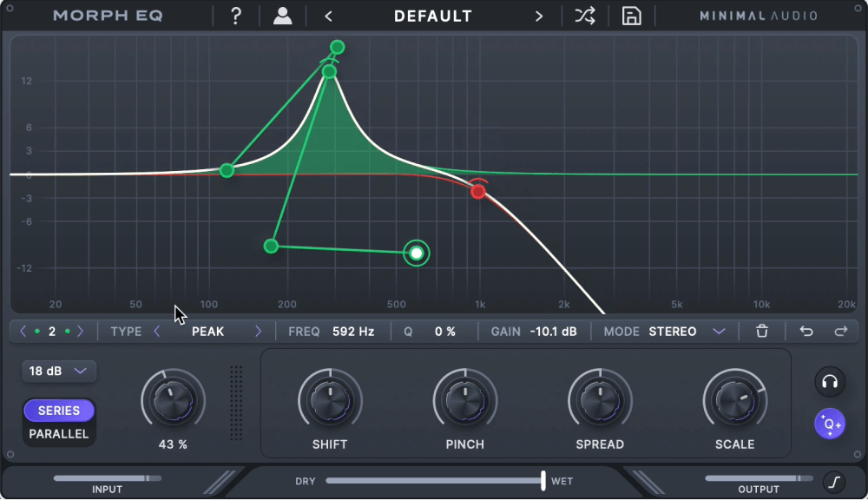The height and width of the screenshot is (500, 868).
Task: Enable PARALLEL routing mode
Action: [x=59, y=434]
